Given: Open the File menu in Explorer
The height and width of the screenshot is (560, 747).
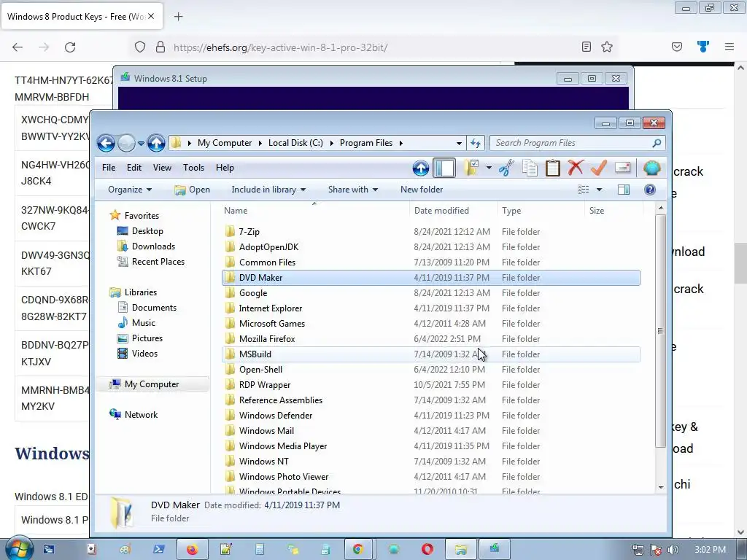Looking at the screenshot, I should [x=109, y=168].
